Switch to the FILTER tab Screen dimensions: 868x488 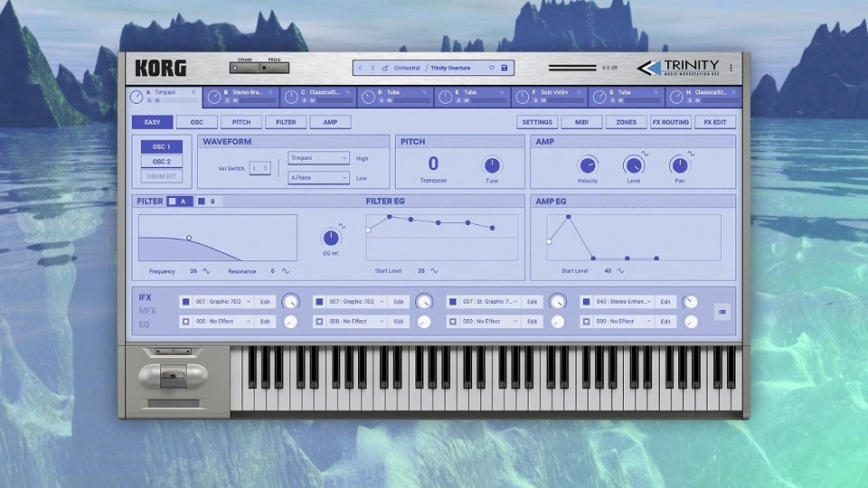click(x=286, y=122)
